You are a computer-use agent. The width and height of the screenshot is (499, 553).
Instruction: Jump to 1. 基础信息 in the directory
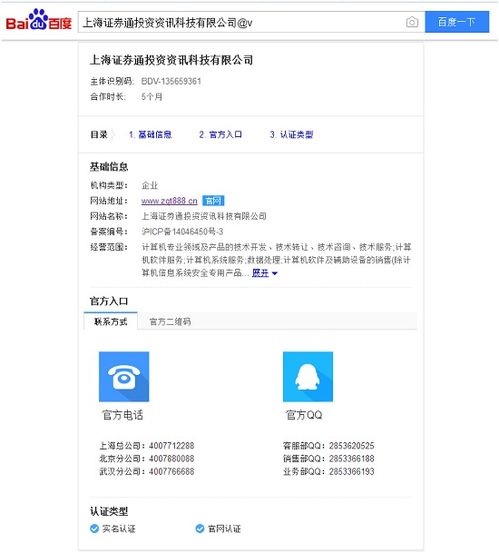(x=150, y=134)
